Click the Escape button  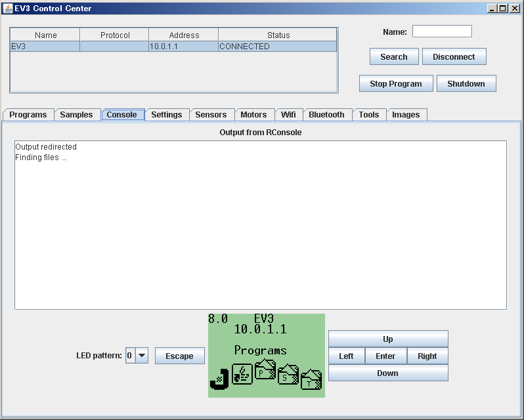coord(179,356)
